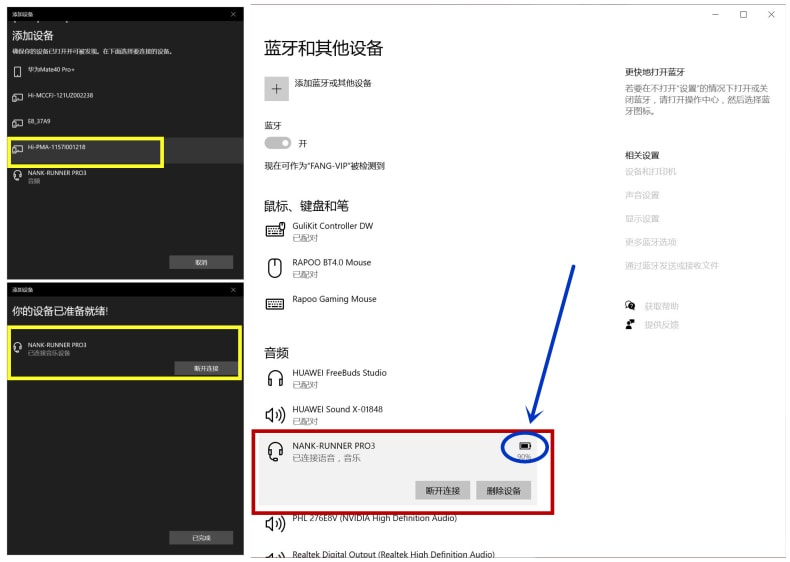Click 取消 button in add device dialog
This screenshot has width=790, height=562.
coord(201,263)
